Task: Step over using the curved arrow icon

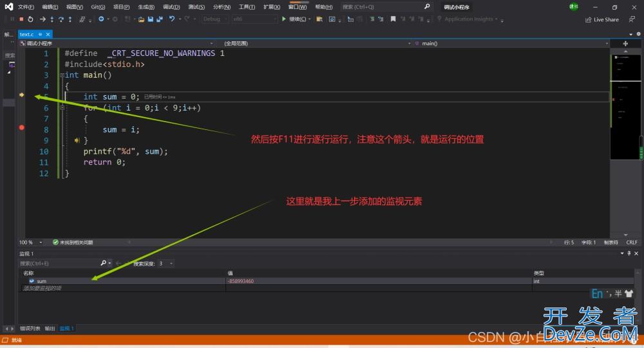Action: click(x=61, y=19)
